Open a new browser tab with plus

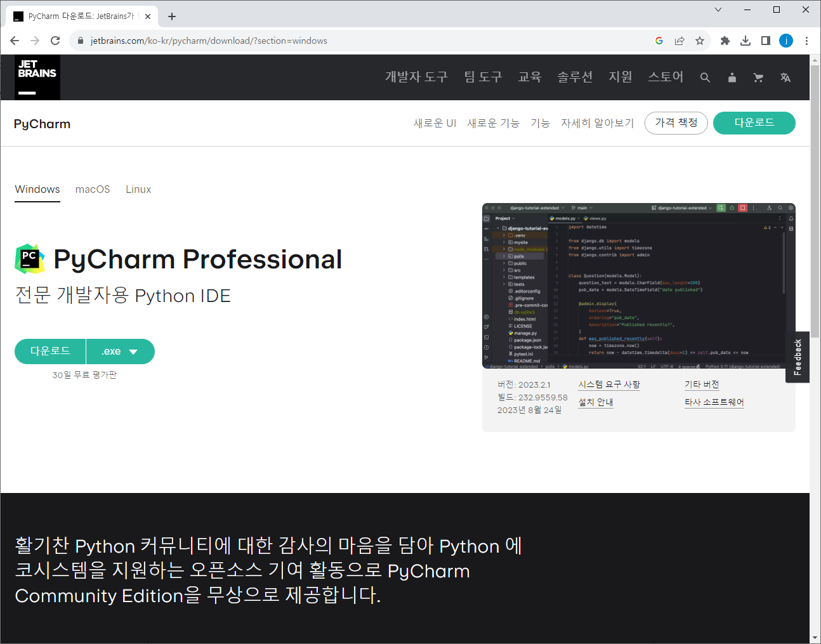point(172,16)
